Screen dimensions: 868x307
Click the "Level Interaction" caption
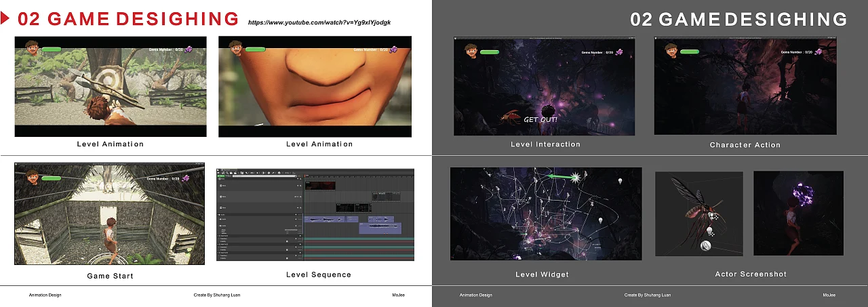545,144
